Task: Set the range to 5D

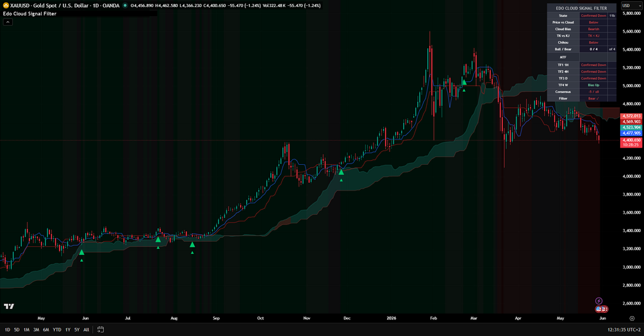Action: [x=17, y=330]
